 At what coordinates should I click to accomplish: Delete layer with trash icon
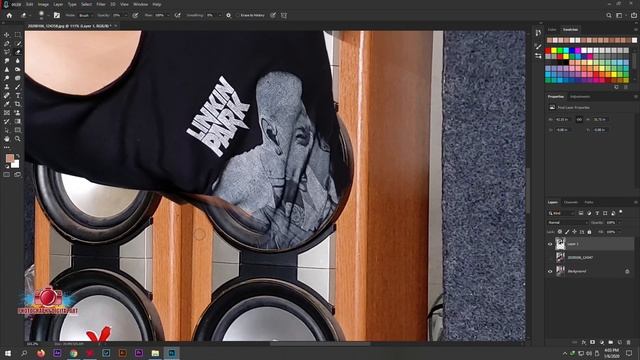tap(629, 342)
